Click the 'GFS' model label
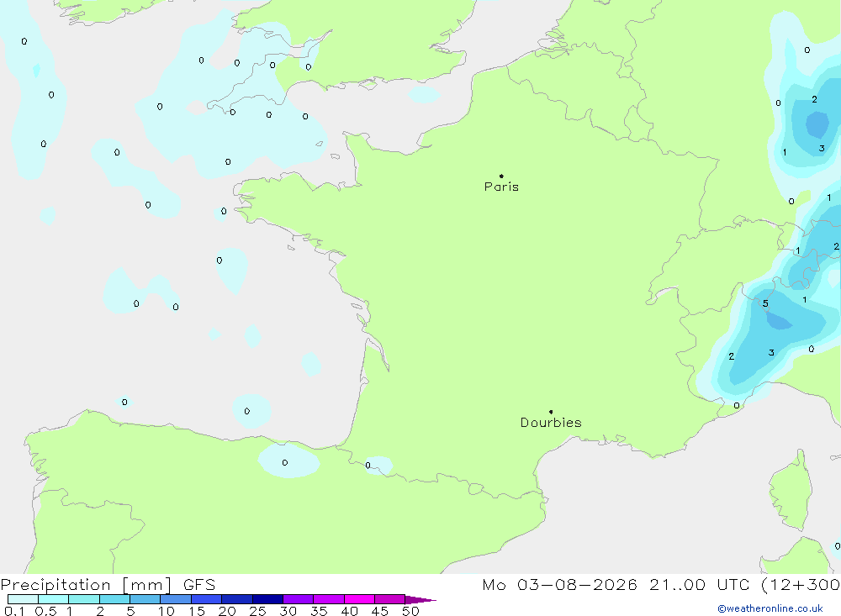 (x=199, y=585)
